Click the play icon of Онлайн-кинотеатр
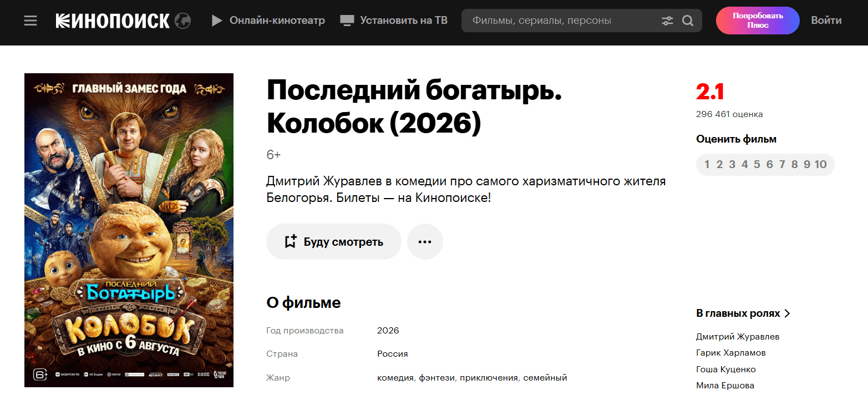The height and width of the screenshot is (395, 868). (217, 21)
